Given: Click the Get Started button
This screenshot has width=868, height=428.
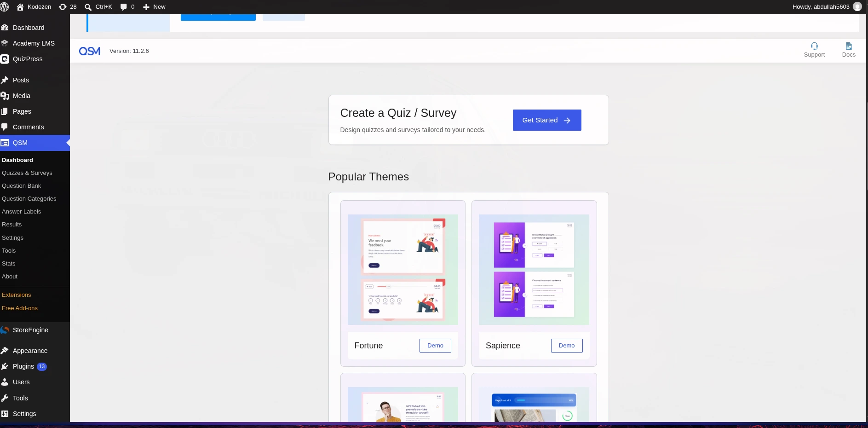Looking at the screenshot, I should point(547,120).
